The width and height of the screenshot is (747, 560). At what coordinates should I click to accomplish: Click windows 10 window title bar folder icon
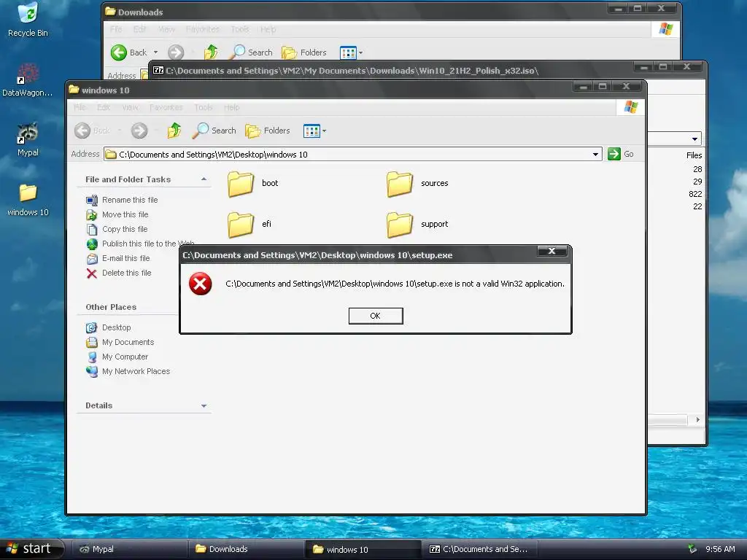point(74,90)
